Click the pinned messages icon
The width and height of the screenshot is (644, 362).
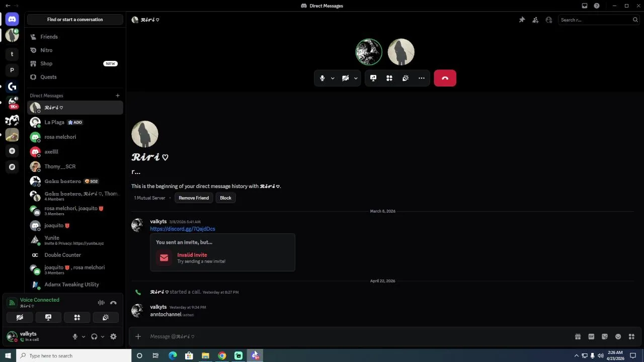(522, 20)
